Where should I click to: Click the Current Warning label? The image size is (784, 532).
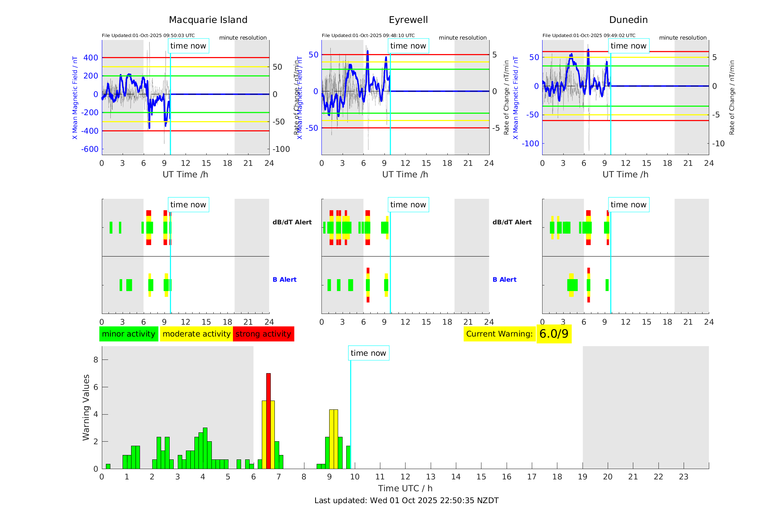(499, 334)
